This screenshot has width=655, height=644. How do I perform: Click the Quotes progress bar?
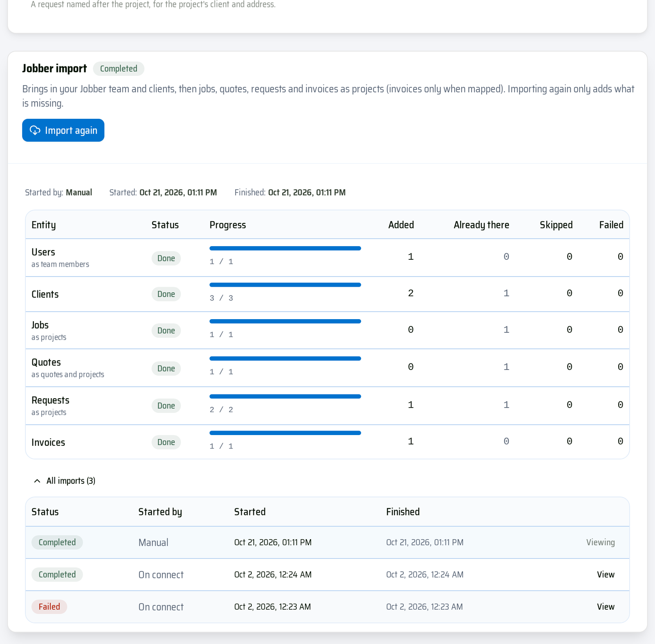pyautogui.click(x=285, y=358)
